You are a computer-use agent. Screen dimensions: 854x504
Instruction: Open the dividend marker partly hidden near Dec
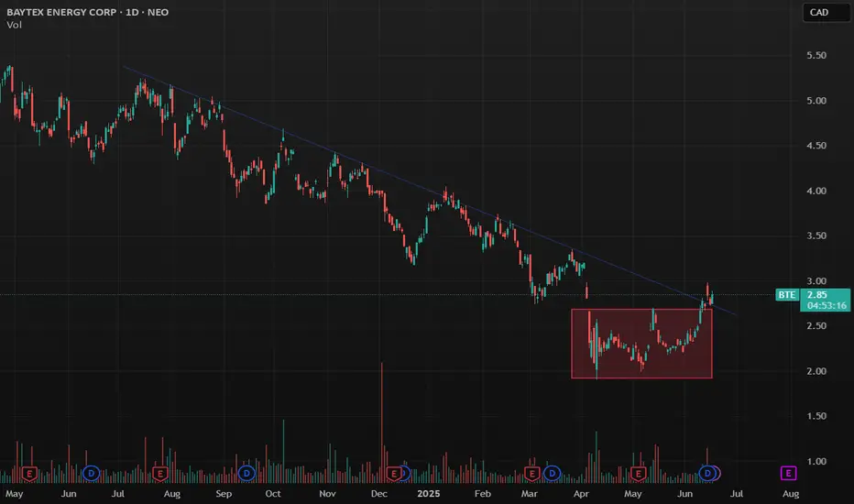point(406,474)
